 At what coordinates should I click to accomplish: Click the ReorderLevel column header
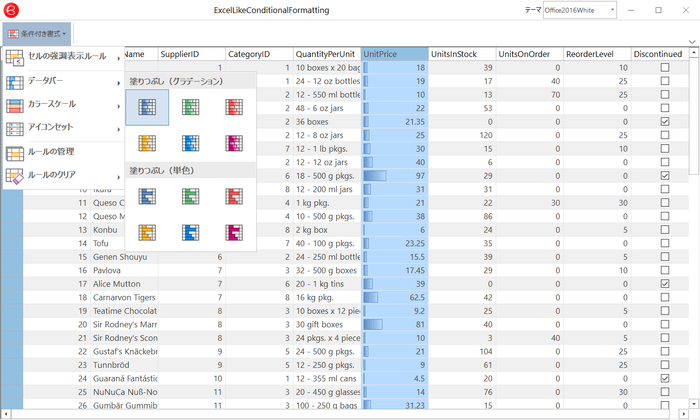[597, 54]
